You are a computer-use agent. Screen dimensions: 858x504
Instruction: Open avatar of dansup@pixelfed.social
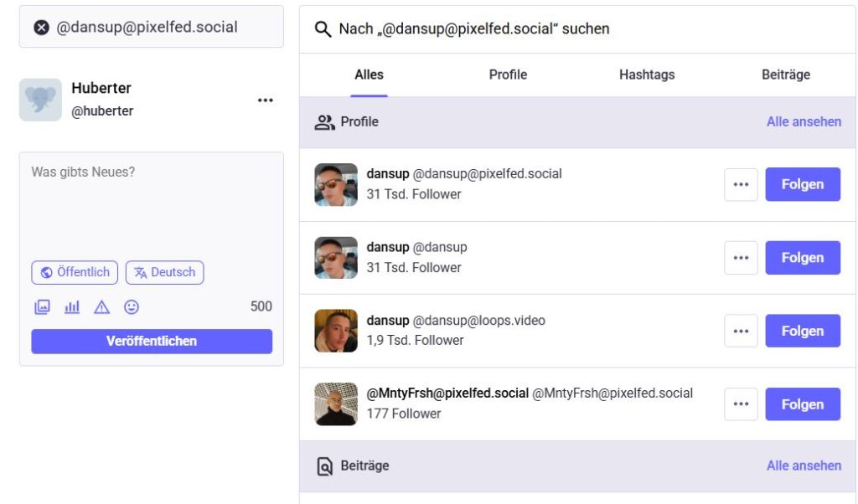(336, 185)
